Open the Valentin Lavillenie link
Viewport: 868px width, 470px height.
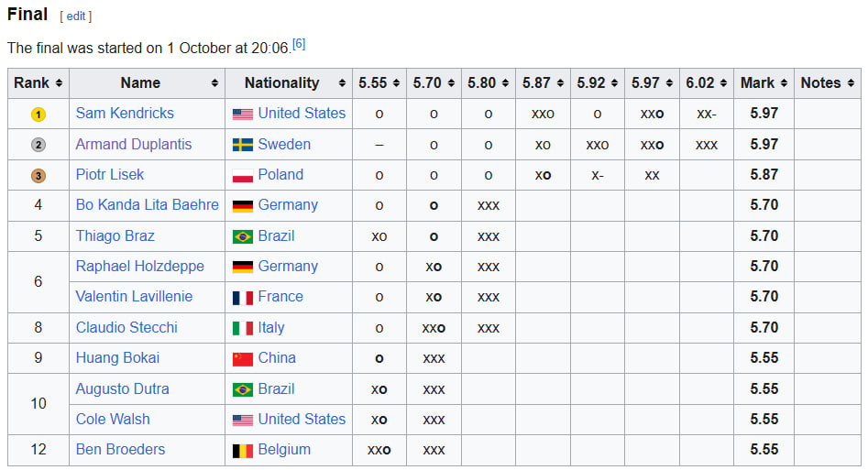[x=134, y=297]
